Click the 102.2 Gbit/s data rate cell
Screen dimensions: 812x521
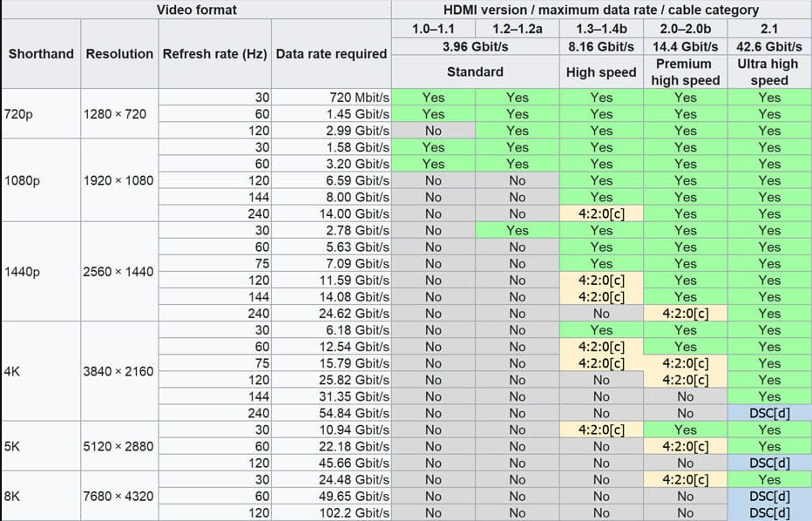click(x=331, y=512)
